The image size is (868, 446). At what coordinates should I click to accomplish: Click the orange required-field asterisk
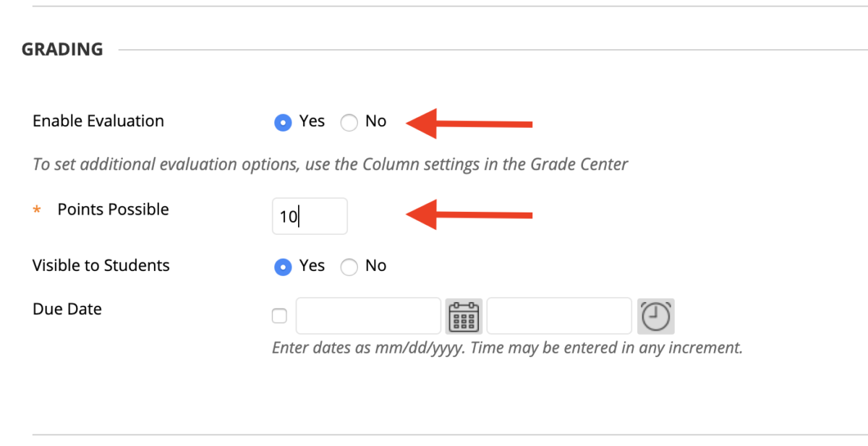37,210
